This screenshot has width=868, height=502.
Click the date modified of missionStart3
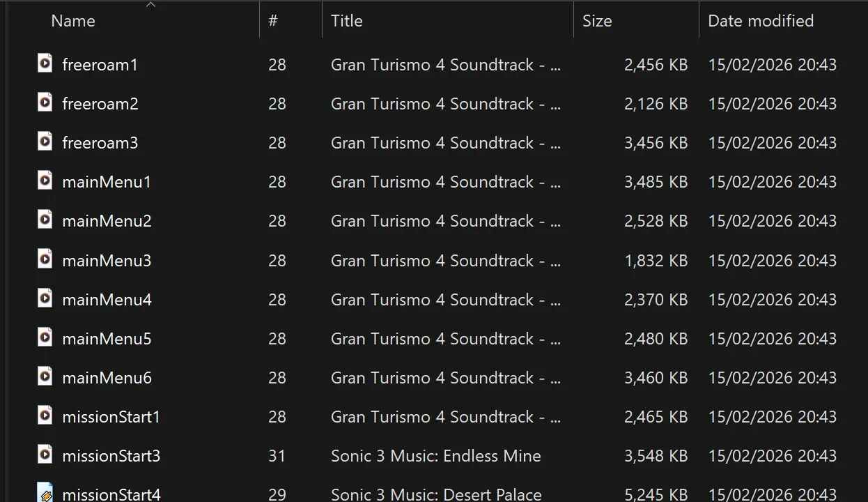tap(773, 456)
